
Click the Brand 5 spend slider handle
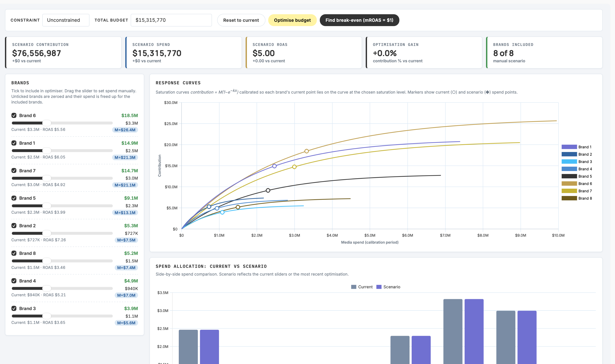click(x=47, y=206)
